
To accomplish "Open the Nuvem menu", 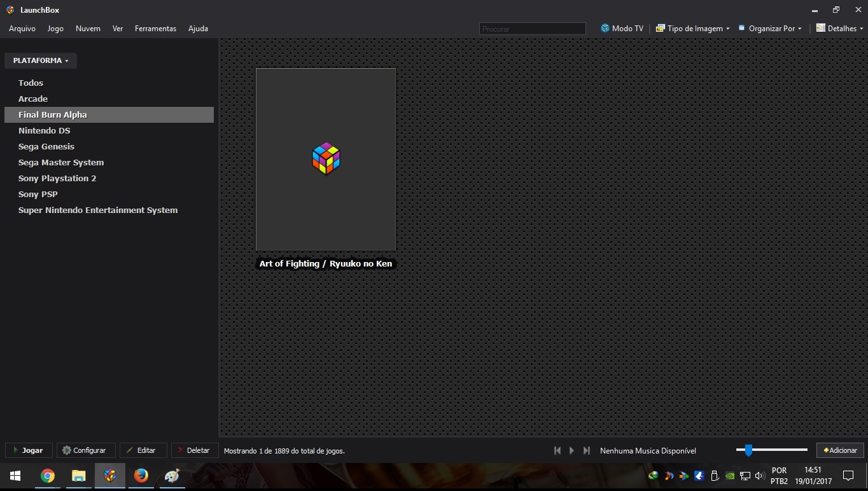I will pos(88,29).
